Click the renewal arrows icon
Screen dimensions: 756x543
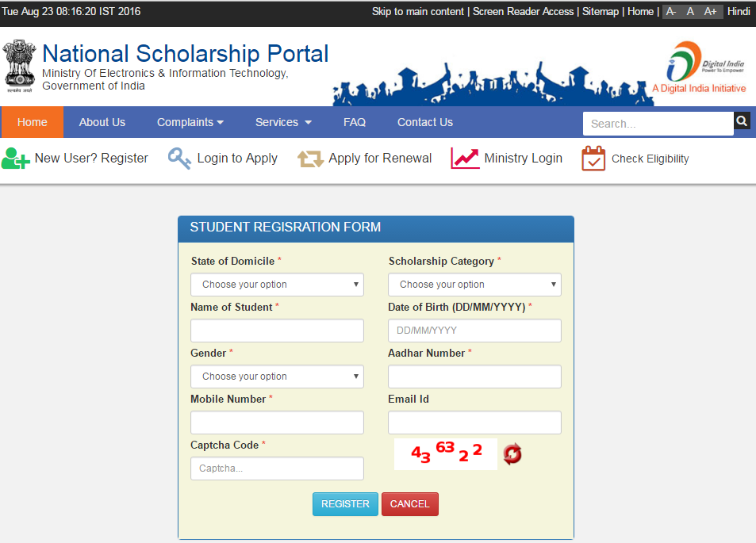click(x=310, y=159)
